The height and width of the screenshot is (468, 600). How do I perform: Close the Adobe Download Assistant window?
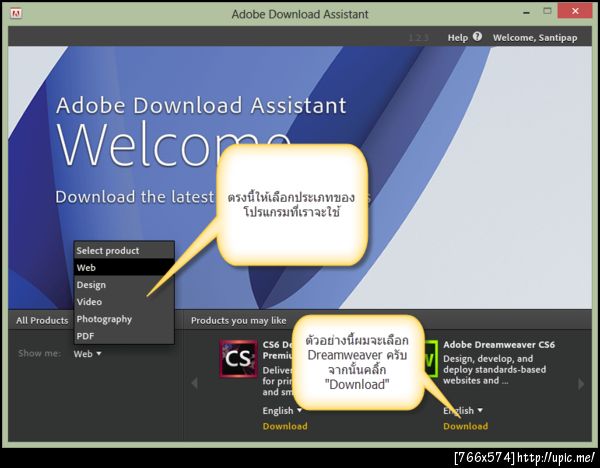pyautogui.click(x=575, y=11)
